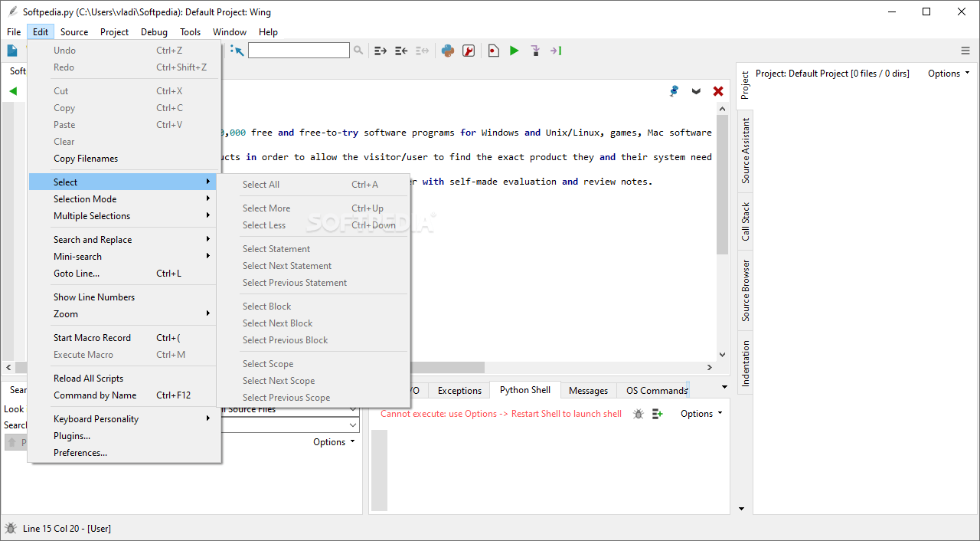Expand the Search and Replace submenu
This screenshot has width=980, height=541.
(x=123, y=239)
